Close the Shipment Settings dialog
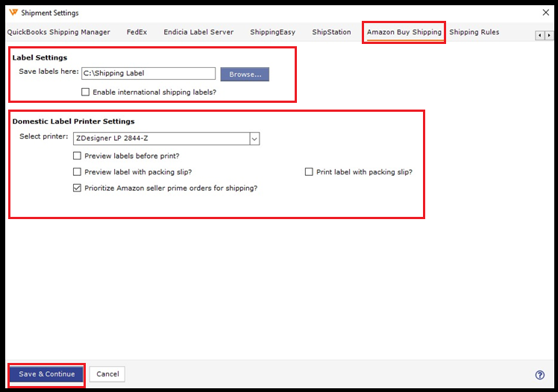This screenshot has height=392, width=558. [545, 13]
